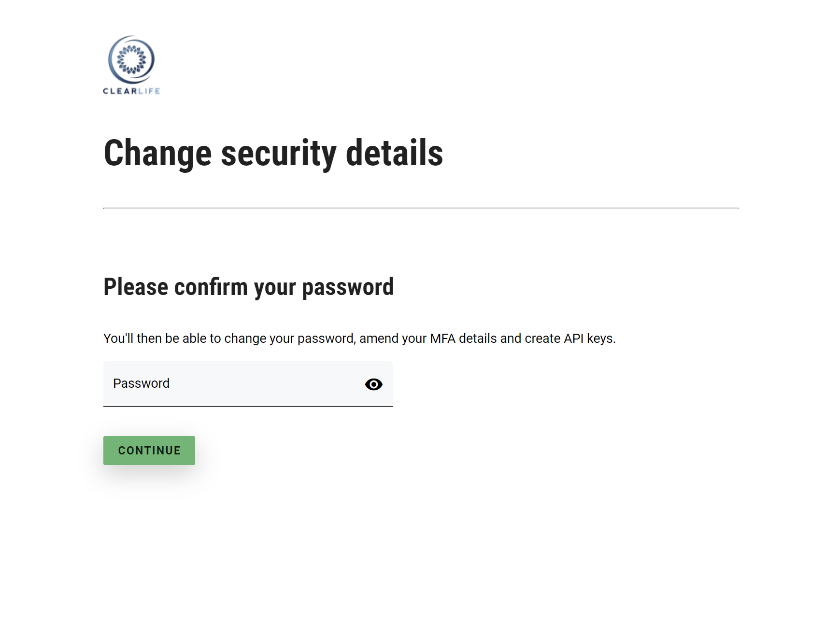Click "Please" in the confirm password subheading
Viewport: 840px width, 636px height.
[x=136, y=287]
